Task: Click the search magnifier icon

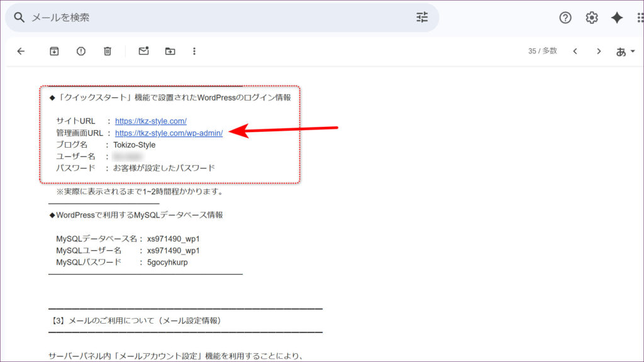Action: [19, 18]
